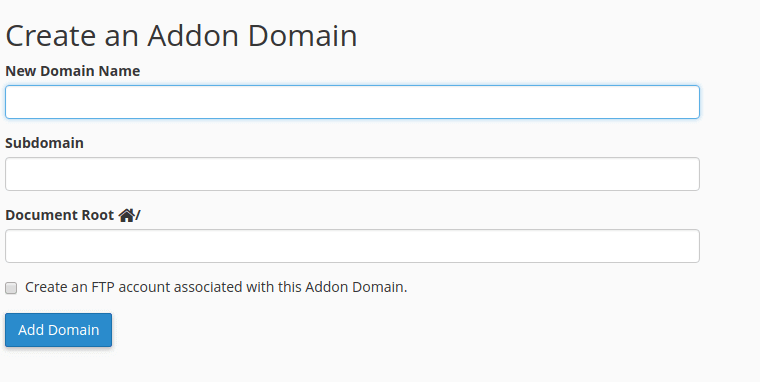Click the 'Create an Addon Domain' heading

[181, 36]
